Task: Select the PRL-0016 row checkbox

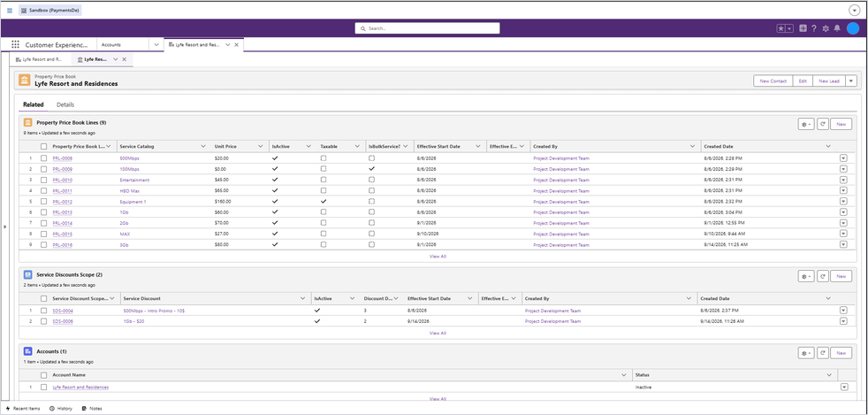Action: coord(43,245)
